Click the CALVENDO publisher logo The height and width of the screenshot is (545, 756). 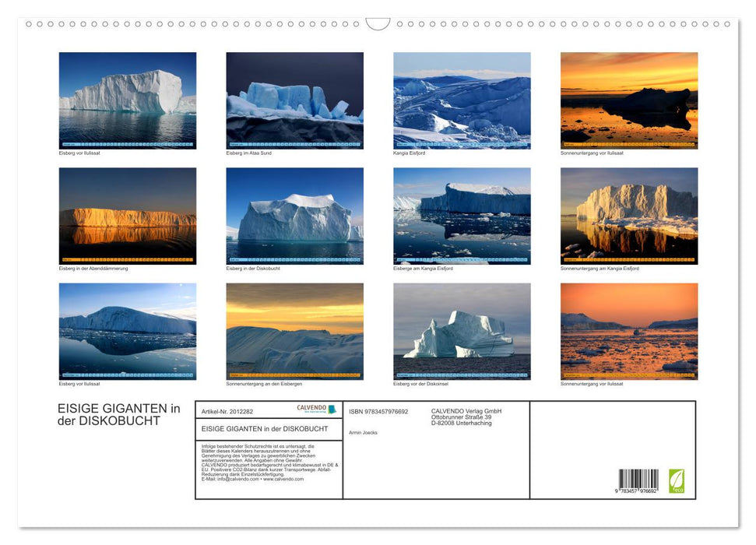(x=311, y=410)
